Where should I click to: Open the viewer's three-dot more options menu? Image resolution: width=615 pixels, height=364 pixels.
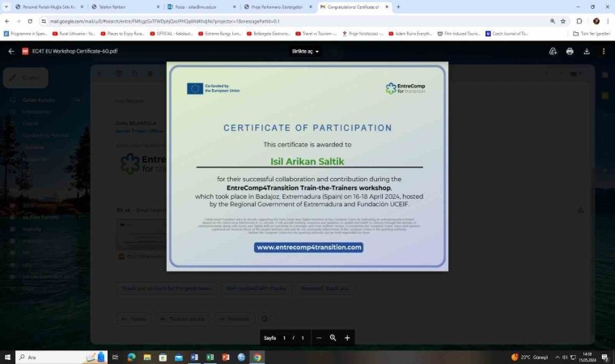[604, 51]
